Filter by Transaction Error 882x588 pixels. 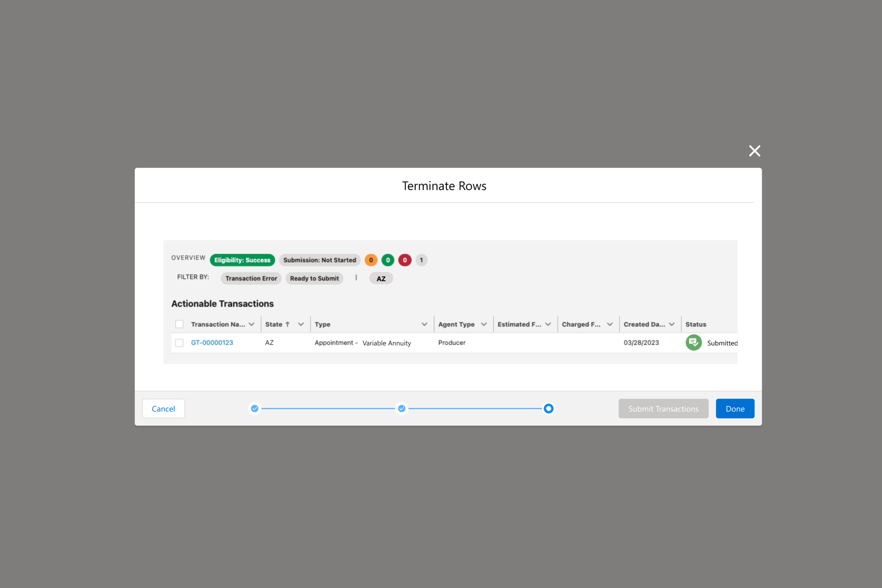coord(251,278)
